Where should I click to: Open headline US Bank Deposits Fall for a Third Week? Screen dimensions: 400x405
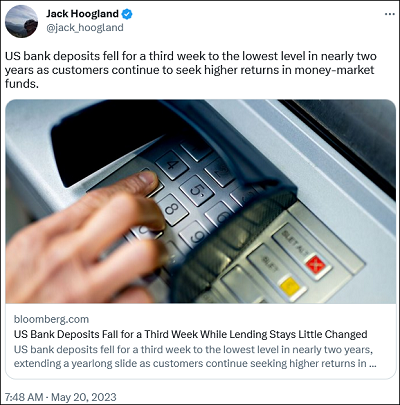pyautogui.click(x=191, y=334)
